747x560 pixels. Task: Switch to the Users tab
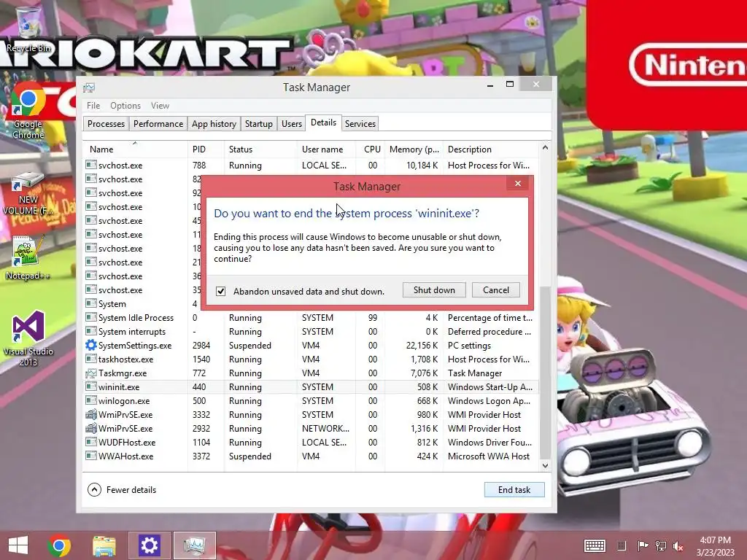[x=292, y=124]
